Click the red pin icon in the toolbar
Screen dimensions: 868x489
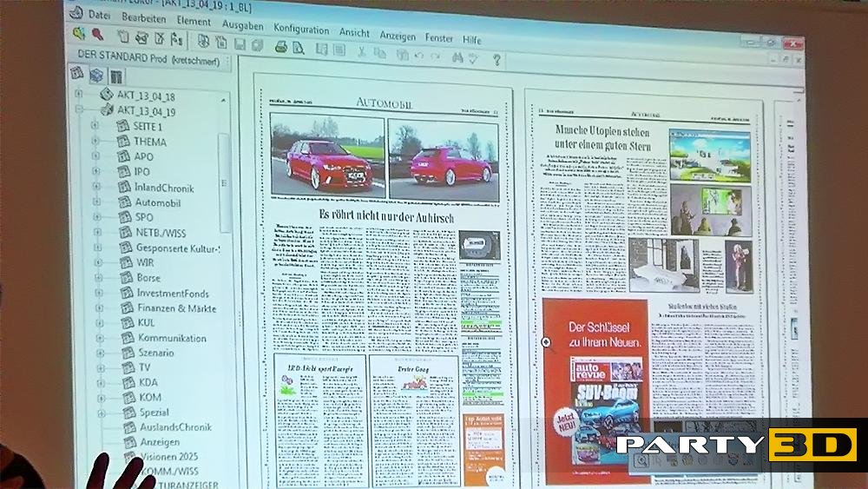pos(97,35)
